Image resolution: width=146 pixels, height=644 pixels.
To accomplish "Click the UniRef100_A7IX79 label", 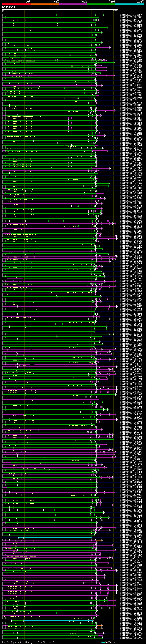I will [131, 419].
